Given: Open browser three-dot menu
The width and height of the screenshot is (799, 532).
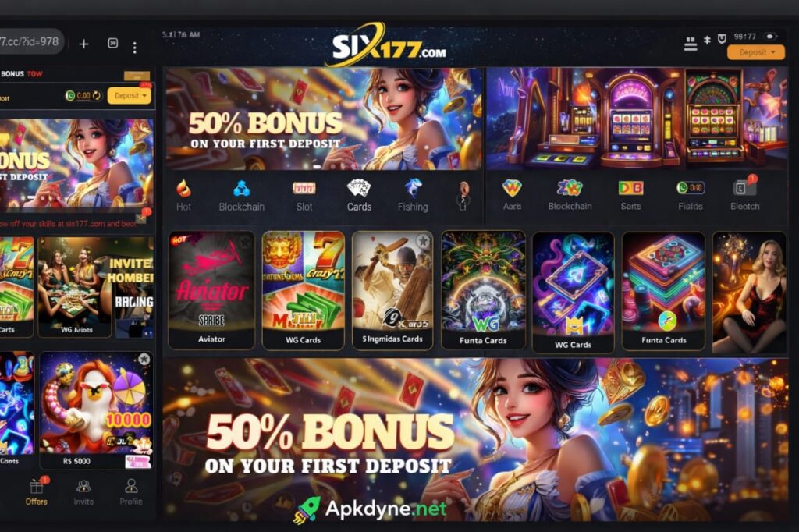Looking at the screenshot, I should [134, 48].
